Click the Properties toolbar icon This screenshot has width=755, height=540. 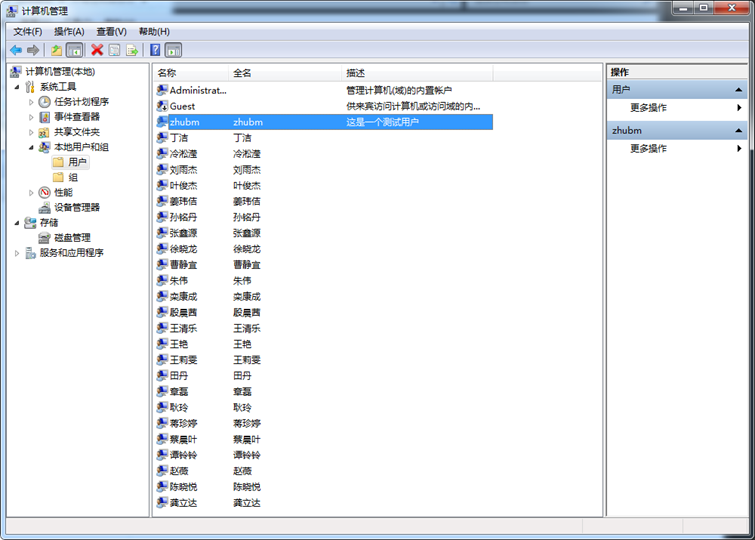[115, 50]
